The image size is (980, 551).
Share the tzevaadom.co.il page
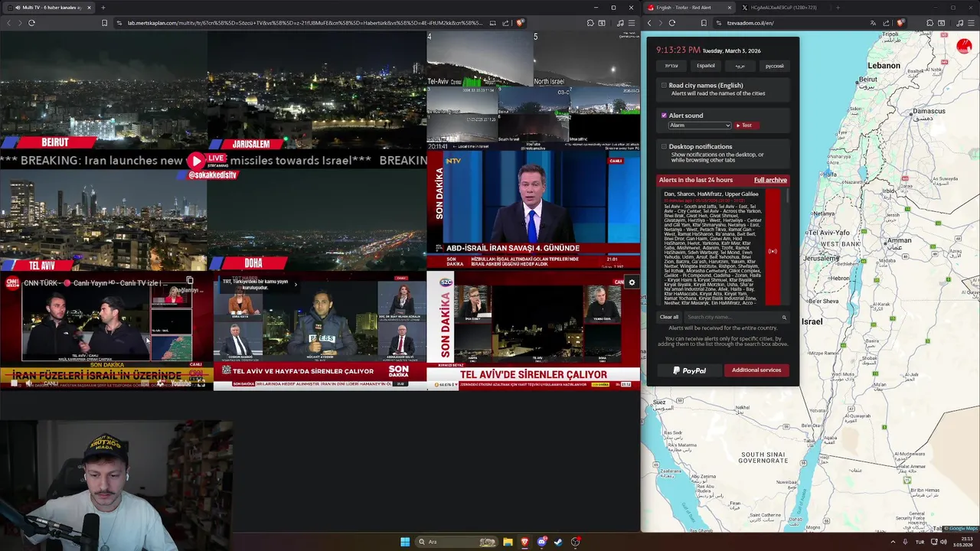[x=887, y=23]
